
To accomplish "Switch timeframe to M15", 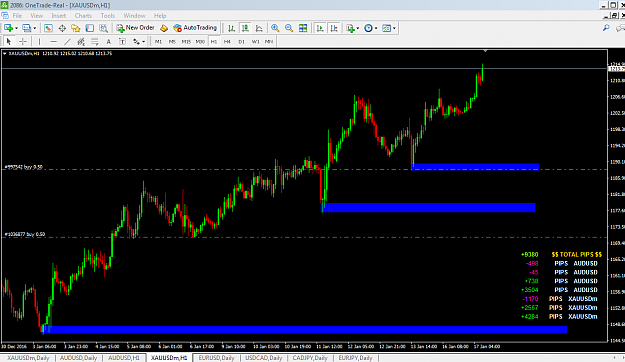I will (186, 41).
